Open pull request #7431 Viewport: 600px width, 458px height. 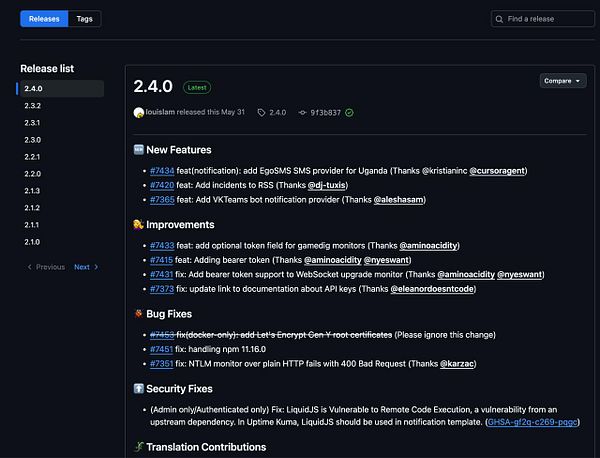[x=161, y=274]
